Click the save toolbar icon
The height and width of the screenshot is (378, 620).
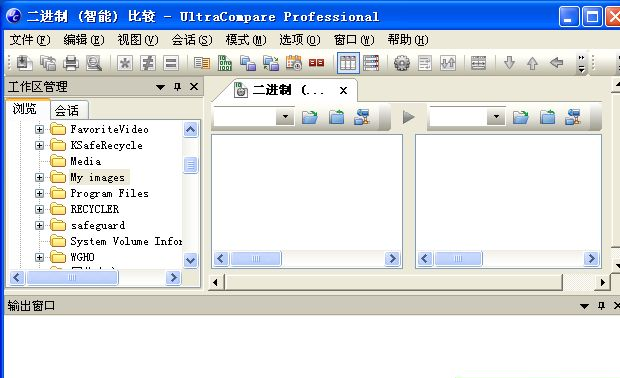coord(24,63)
